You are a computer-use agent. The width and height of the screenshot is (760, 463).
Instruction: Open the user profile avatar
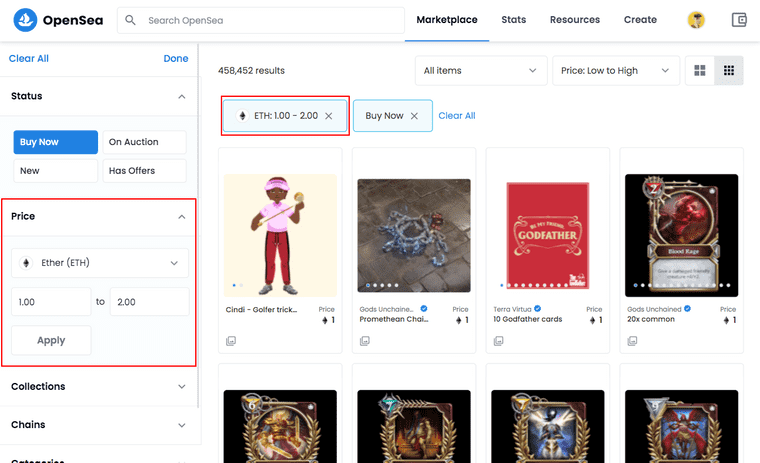(696, 20)
